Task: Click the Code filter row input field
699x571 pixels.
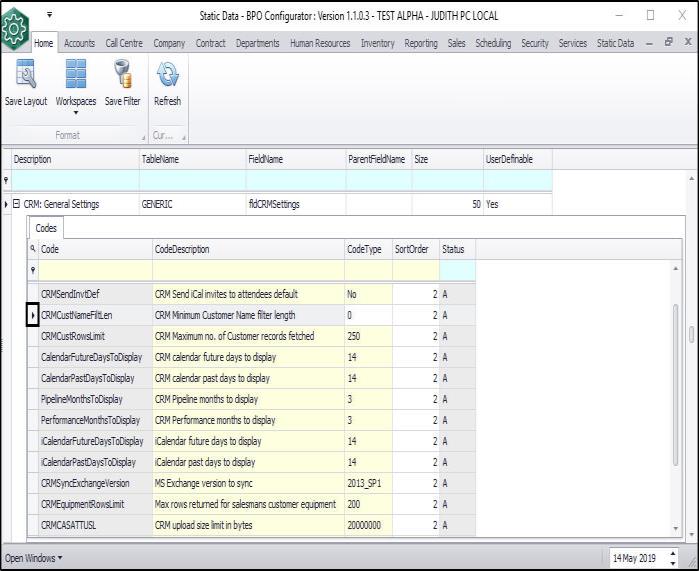Action: (x=95, y=270)
